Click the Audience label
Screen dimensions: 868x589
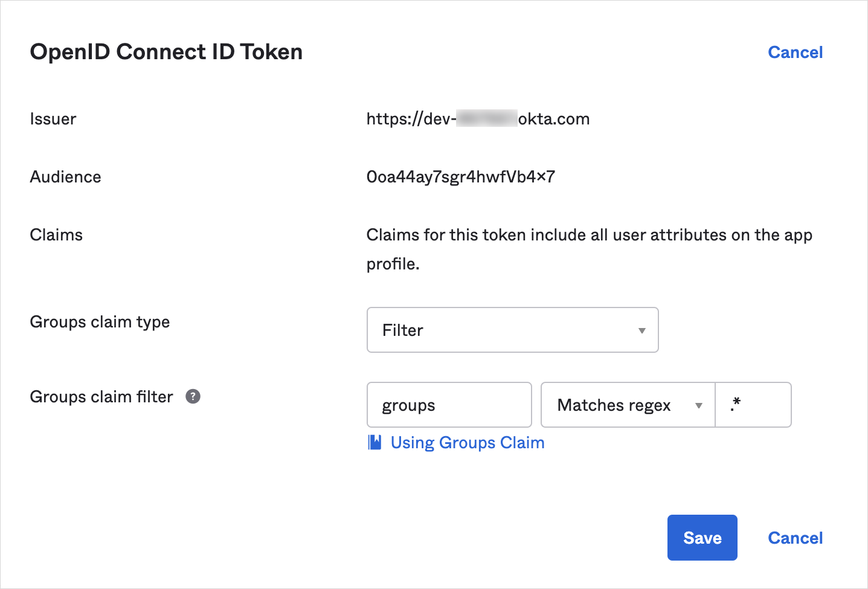[x=65, y=177]
